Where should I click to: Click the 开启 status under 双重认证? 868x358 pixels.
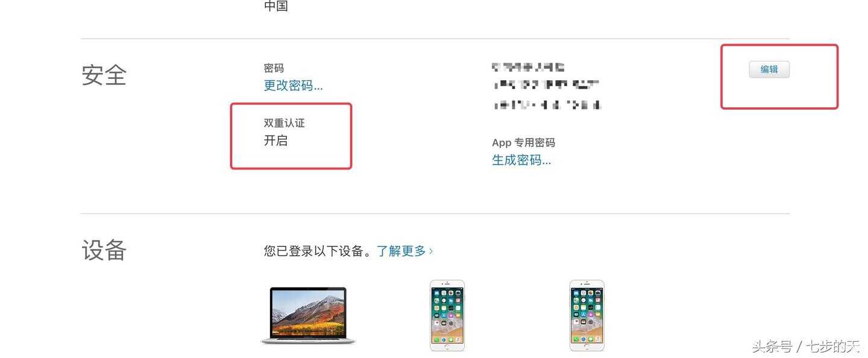click(x=276, y=141)
